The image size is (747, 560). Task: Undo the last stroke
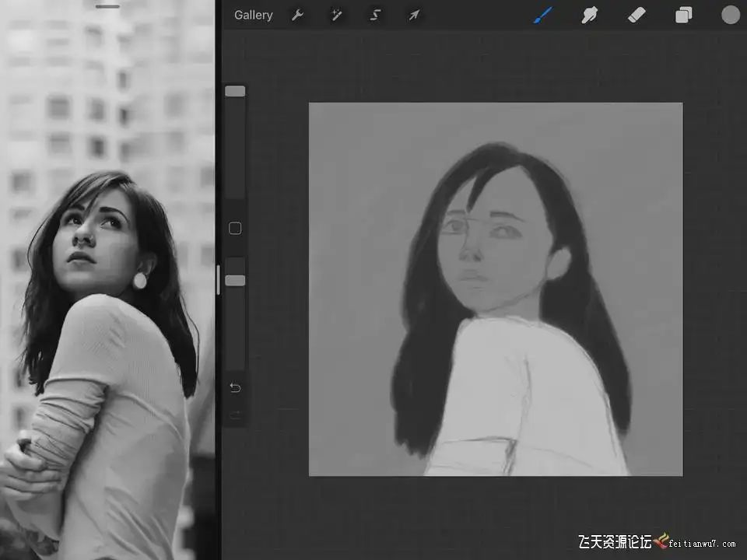(235, 387)
